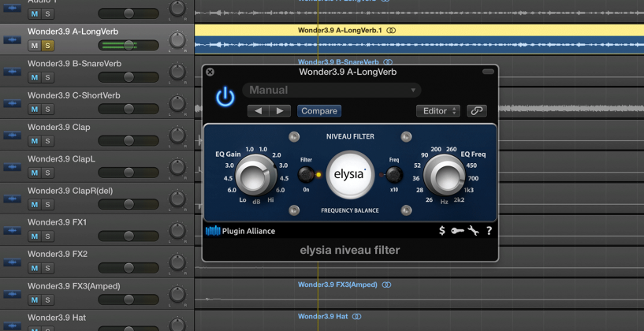This screenshot has height=331, width=644.
Task: Select the B-SnareVerb track audio icon
Action: click(12, 72)
